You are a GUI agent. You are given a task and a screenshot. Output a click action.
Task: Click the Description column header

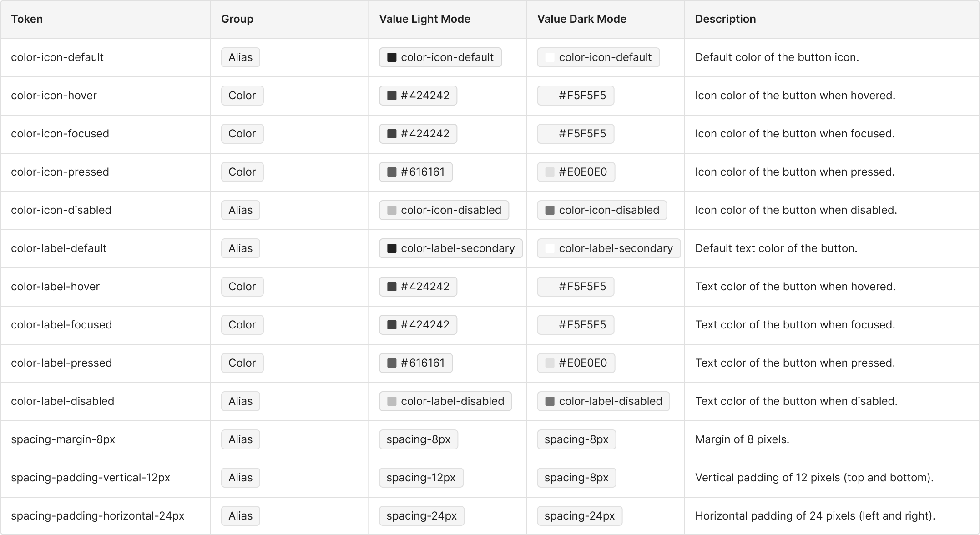pyautogui.click(x=725, y=19)
